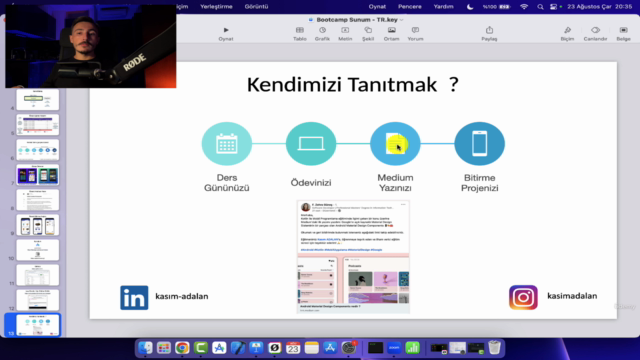Select slide 11 thumbnail in navigator
The image size is (640, 360).
tap(38, 275)
